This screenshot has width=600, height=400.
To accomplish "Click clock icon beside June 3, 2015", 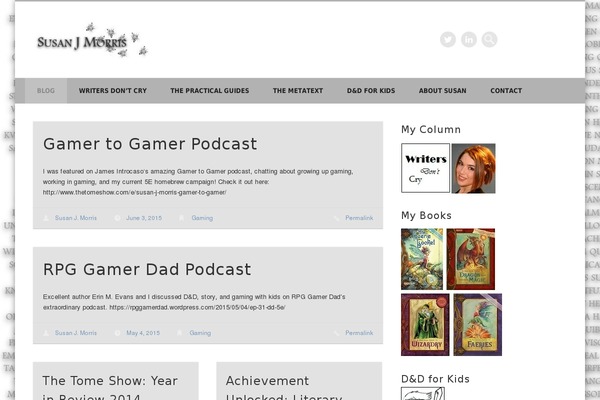I will (x=117, y=218).
